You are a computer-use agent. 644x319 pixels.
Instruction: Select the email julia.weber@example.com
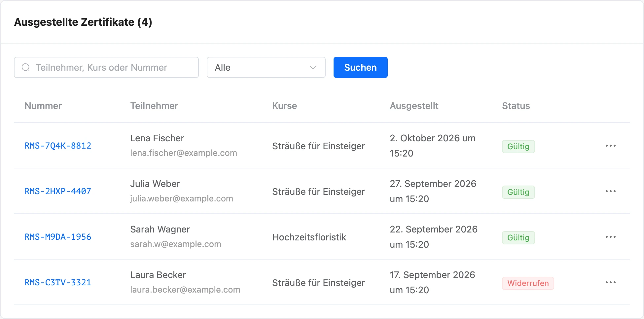click(x=182, y=198)
